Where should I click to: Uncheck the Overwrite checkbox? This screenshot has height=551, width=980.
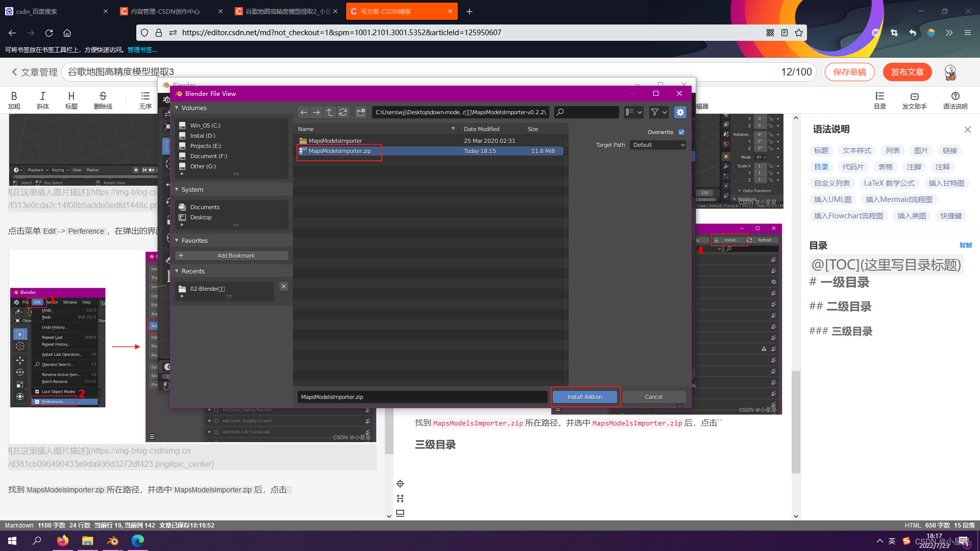(681, 132)
